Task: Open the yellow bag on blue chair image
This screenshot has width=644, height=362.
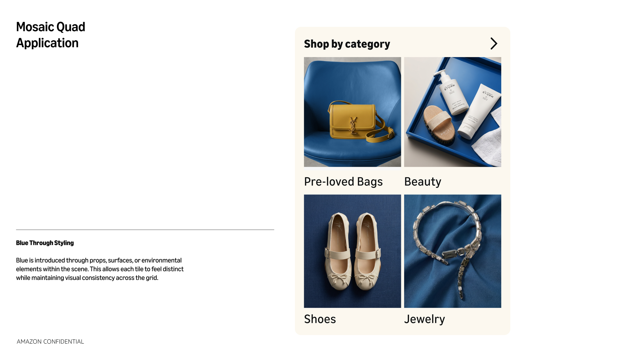Action: pyautogui.click(x=352, y=112)
